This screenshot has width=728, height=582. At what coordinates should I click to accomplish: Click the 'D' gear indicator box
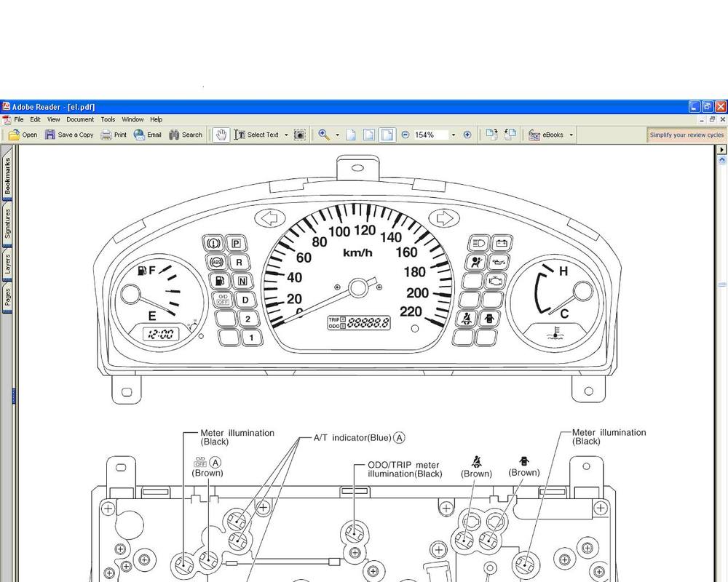tap(245, 300)
